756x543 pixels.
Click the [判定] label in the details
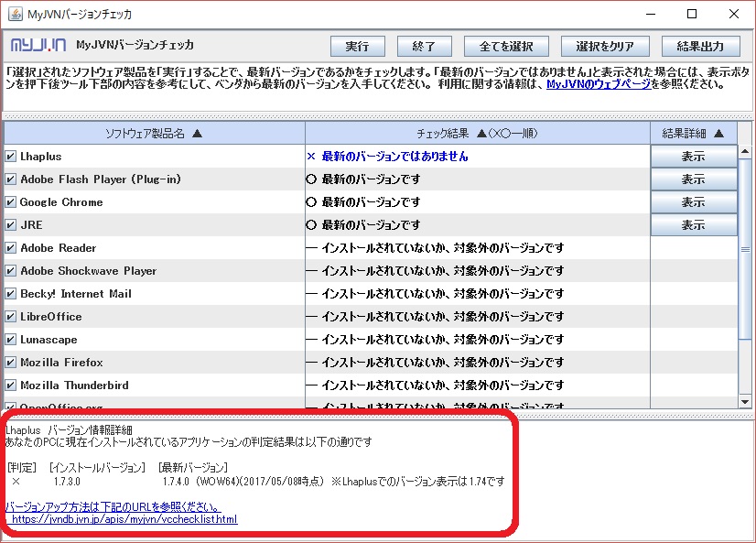[x=22, y=468]
